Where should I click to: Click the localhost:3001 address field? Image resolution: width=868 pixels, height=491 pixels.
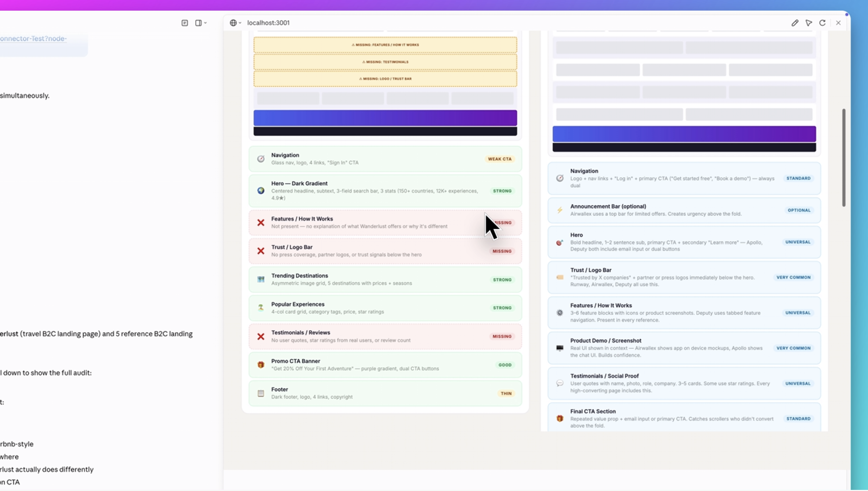(268, 23)
